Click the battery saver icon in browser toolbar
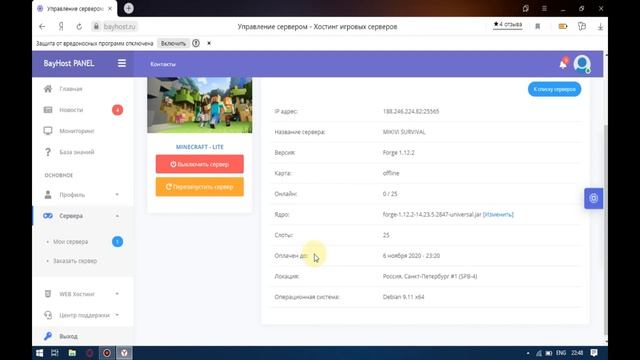Screen dimensions: 640x360 pyautogui.click(x=563, y=27)
